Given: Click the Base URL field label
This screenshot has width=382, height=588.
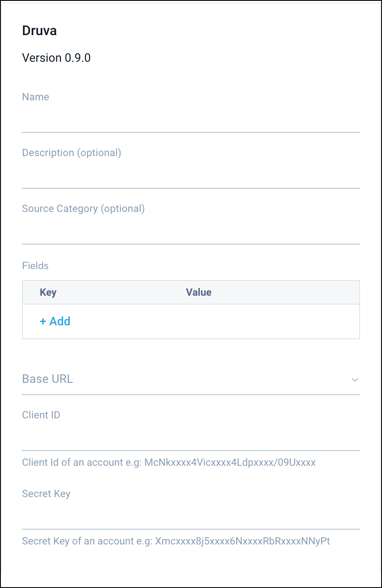Looking at the screenshot, I should [47, 379].
